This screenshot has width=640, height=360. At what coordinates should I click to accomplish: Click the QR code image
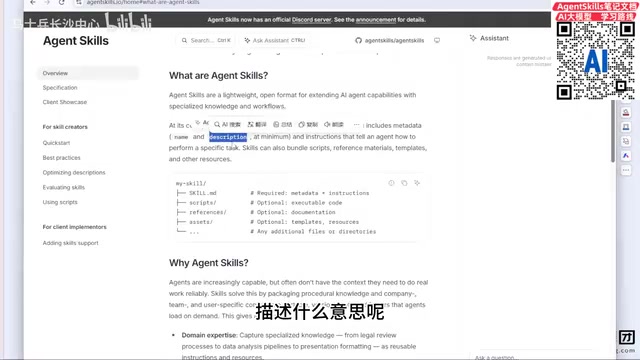pyautogui.click(x=596, y=60)
